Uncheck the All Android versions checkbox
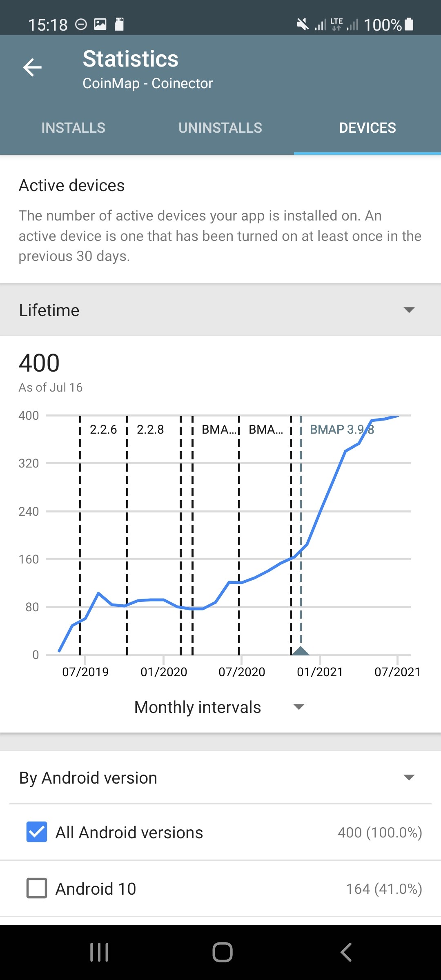 [x=37, y=832]
